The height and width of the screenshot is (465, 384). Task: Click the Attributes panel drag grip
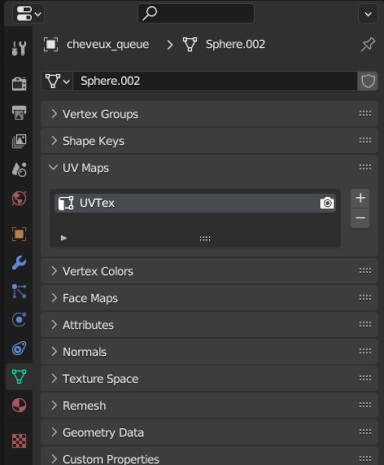tap(365, 324)
